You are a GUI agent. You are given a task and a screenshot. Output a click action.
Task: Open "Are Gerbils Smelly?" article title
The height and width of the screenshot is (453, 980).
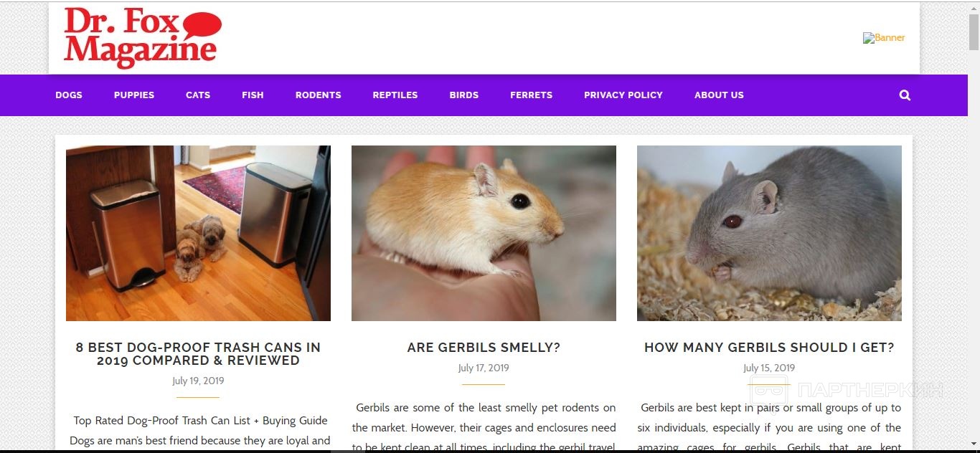pos(484,348)
